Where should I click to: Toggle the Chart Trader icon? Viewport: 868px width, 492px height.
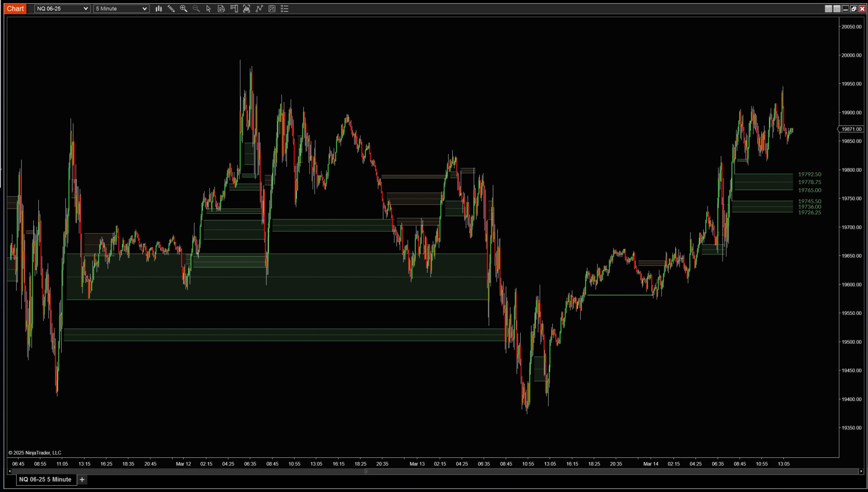click(234, 9)
